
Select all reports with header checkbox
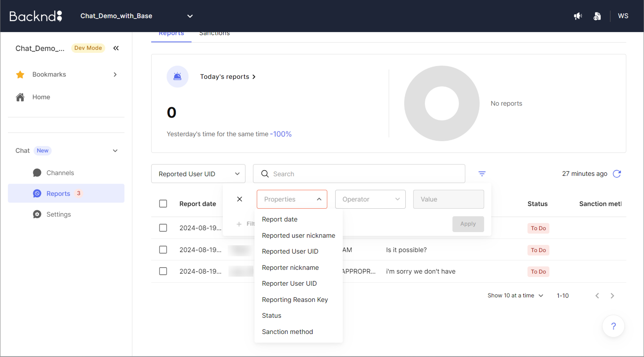click(163, 204)
